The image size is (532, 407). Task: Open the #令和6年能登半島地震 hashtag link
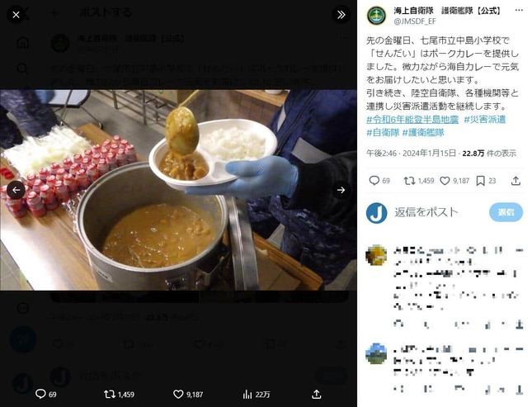pyautogui.click(x=412, y=120)
